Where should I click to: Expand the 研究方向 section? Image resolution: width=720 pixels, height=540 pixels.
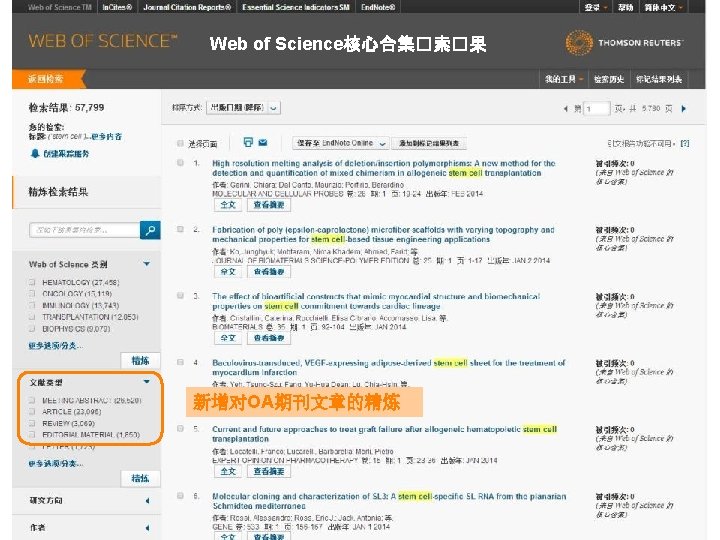[x=147, y=501]
